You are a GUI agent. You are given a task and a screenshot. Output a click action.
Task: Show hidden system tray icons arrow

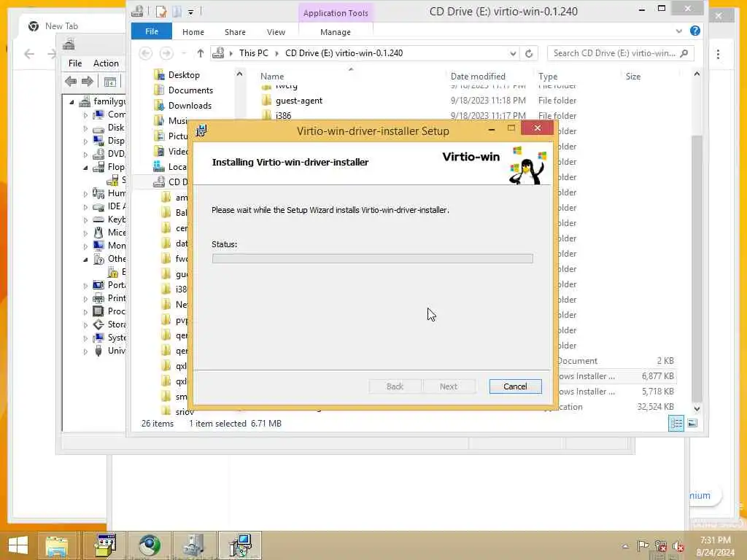pos(625,546)
